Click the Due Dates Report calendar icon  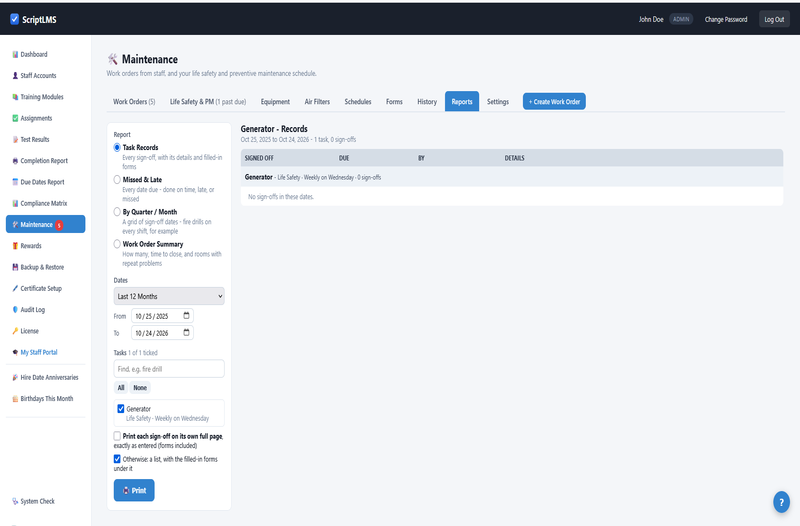click(15, 182)
